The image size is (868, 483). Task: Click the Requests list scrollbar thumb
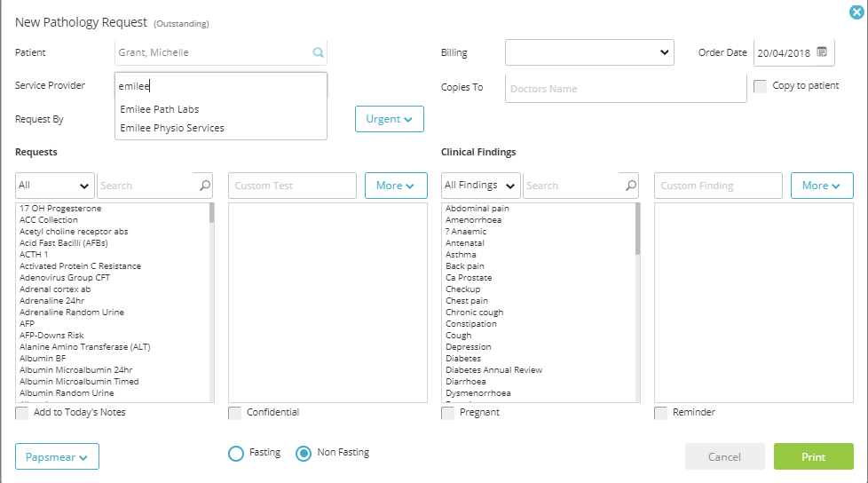[211, 213]
